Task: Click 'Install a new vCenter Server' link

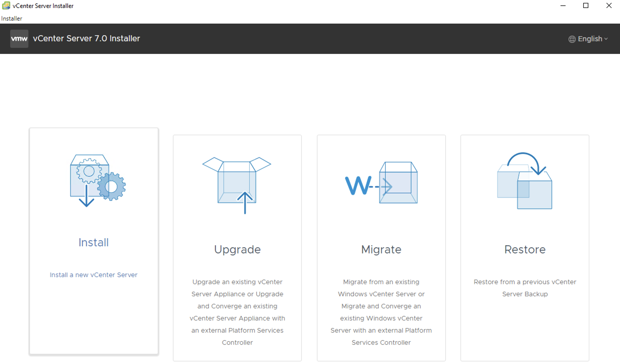Action: click(x=94, y=275)
